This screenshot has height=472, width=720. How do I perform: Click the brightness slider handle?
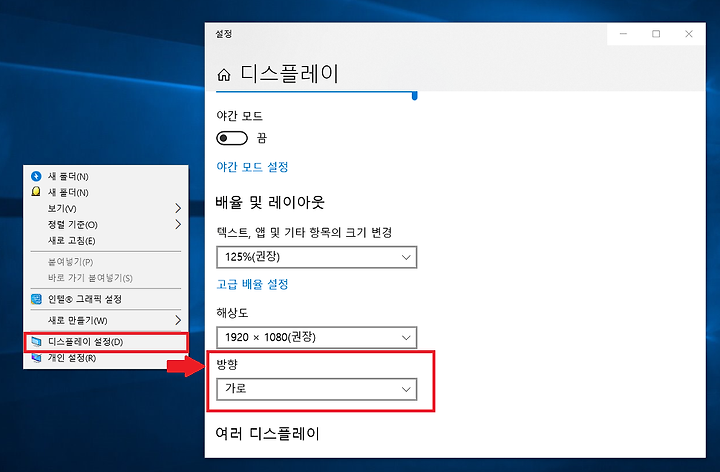(x=415, y=96)
